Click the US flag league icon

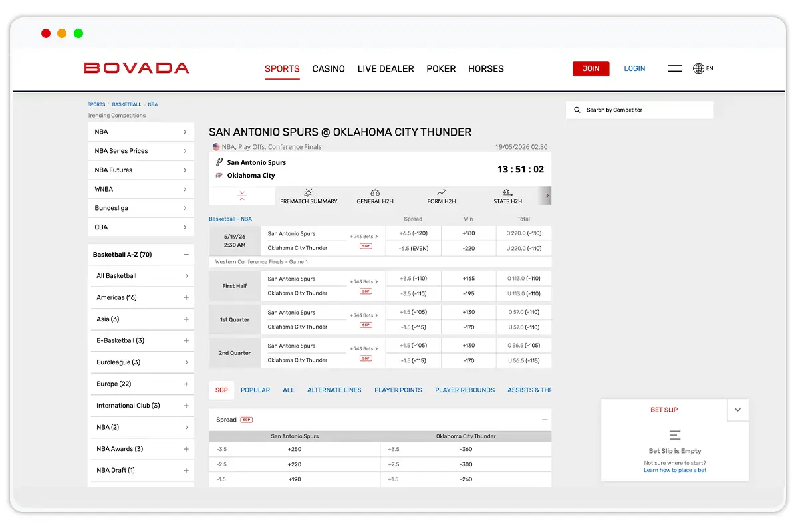216,147
